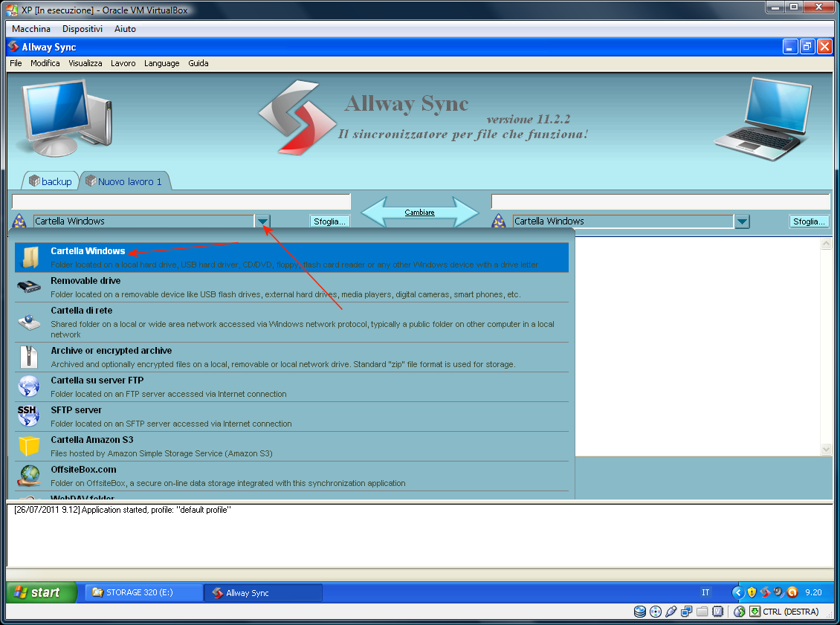Viewport: 840px width, 625px height.
Task: Open the Aiuto menu in VirtualBox
Action: tap(125, 29)
